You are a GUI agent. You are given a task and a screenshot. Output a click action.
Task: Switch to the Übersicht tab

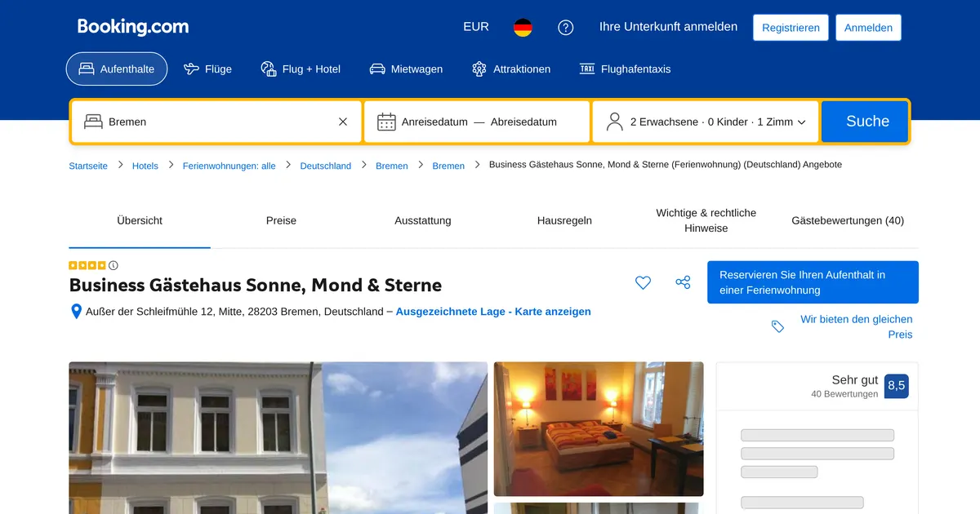click(x=140, y=220)
